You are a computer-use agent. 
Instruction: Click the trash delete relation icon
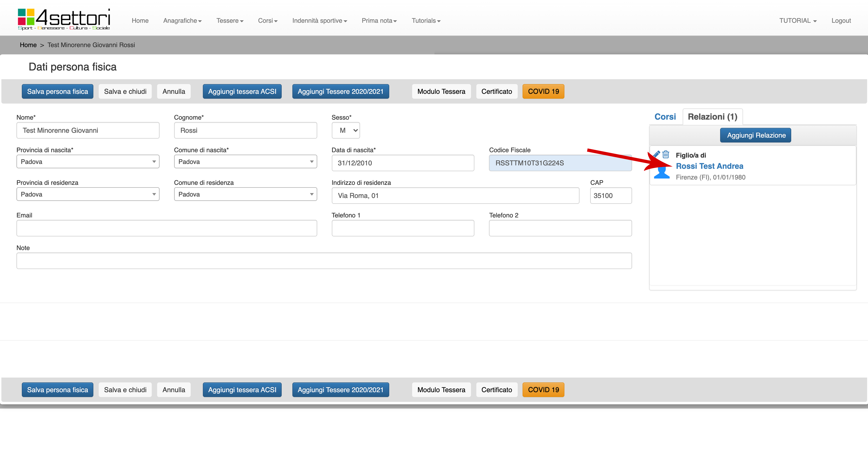(x=665, y=154)
